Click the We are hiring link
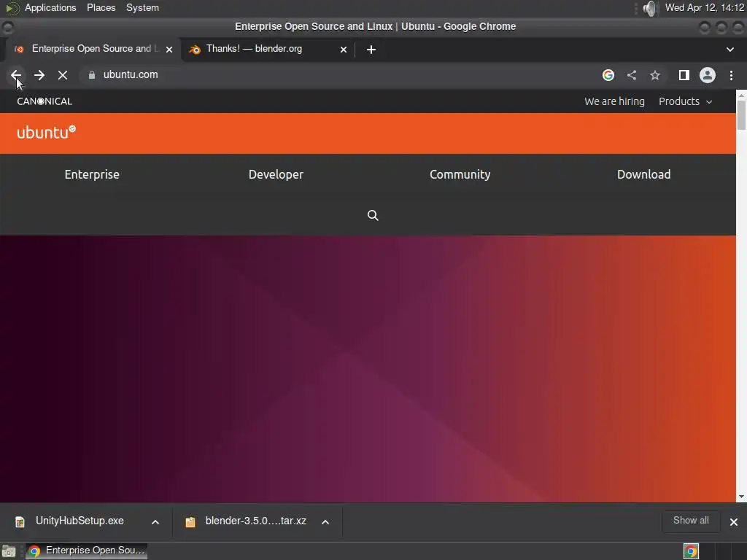Screen dimensions: 747x560 click(x=614, y=101)
